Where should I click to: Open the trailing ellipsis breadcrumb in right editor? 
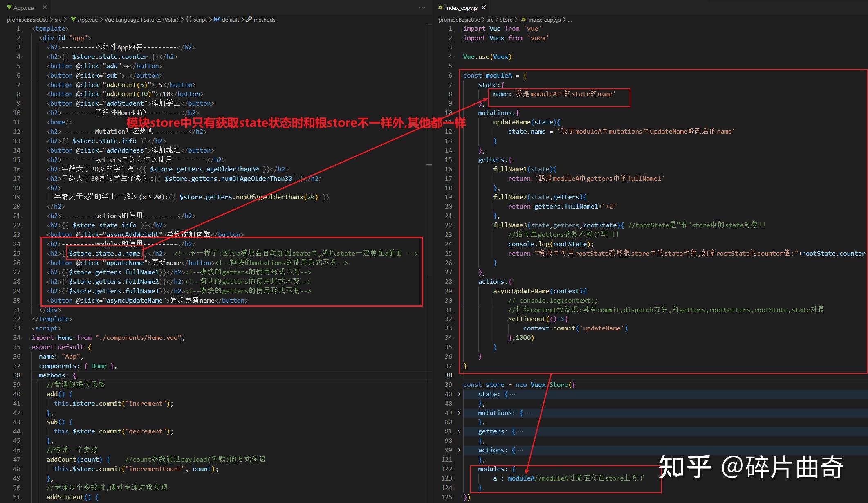[570, 20]
